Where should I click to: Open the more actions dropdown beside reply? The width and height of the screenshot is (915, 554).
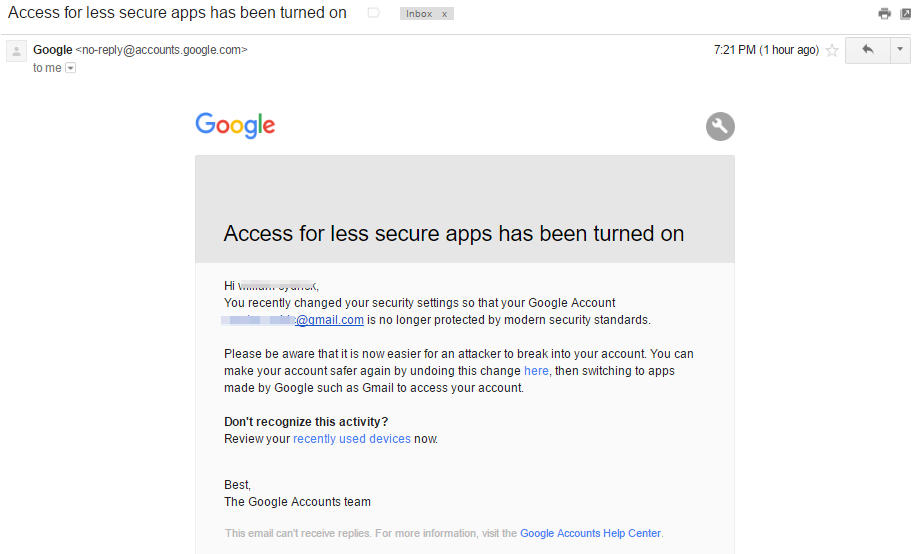coord(900,50)
